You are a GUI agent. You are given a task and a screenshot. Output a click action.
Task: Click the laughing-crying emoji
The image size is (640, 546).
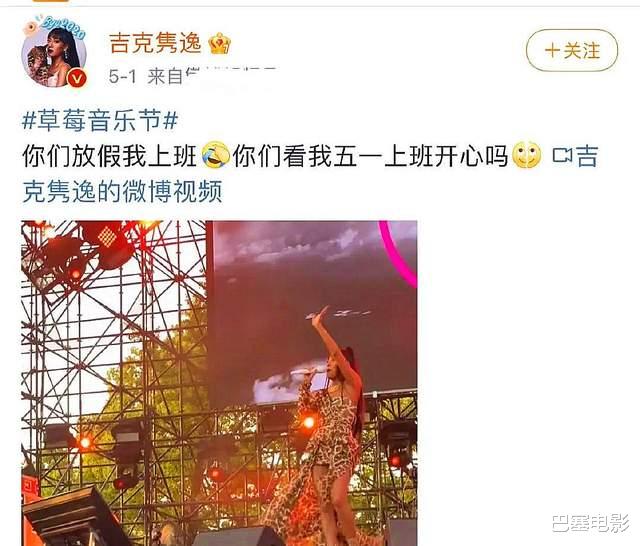coord(215,155)
